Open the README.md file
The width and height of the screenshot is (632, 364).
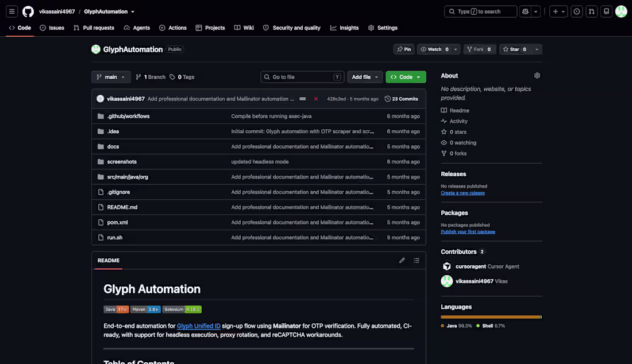[122, 207]
